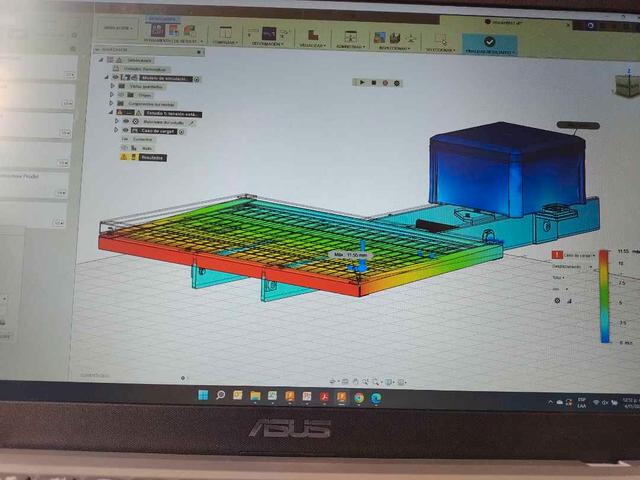Open the VISUALIZAR dropdown menu
The height and width of the screenshot is (480, 640).
tap(313, 45)
